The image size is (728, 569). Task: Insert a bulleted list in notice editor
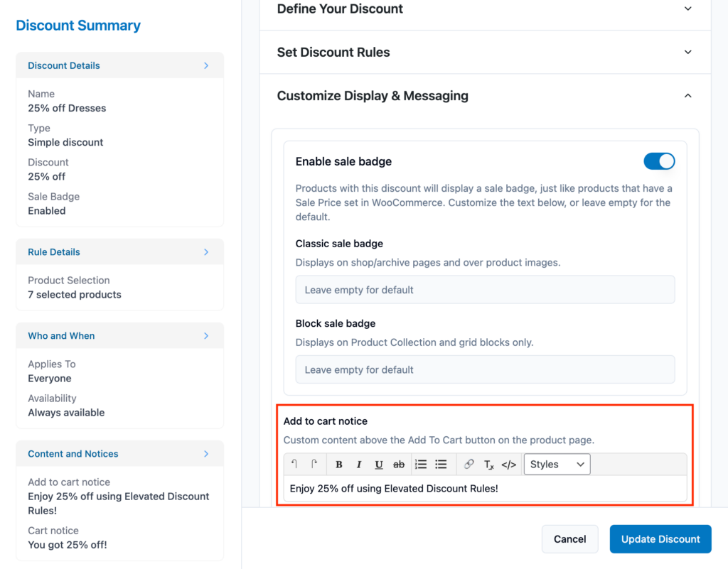pyautogui.click(x=441, y=464)
